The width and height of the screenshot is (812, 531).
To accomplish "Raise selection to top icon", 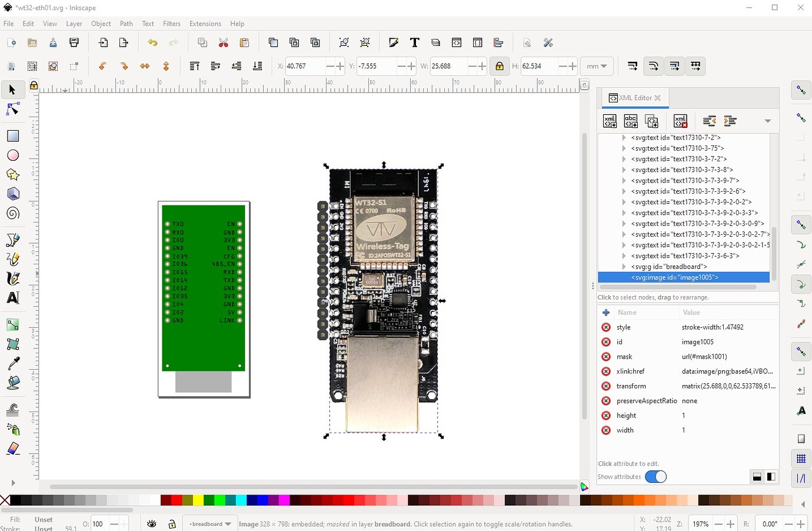I will tap(194, 66).
